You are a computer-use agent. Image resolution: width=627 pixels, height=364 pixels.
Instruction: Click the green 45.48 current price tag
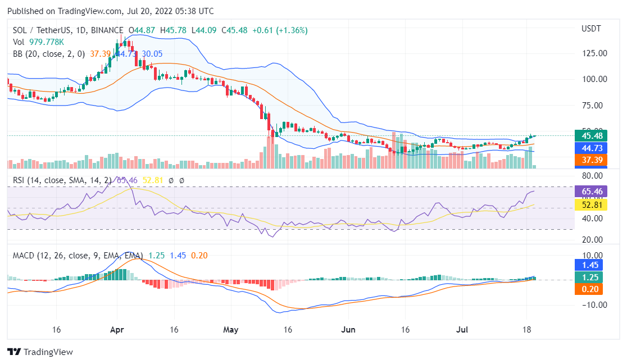point(592,135)
